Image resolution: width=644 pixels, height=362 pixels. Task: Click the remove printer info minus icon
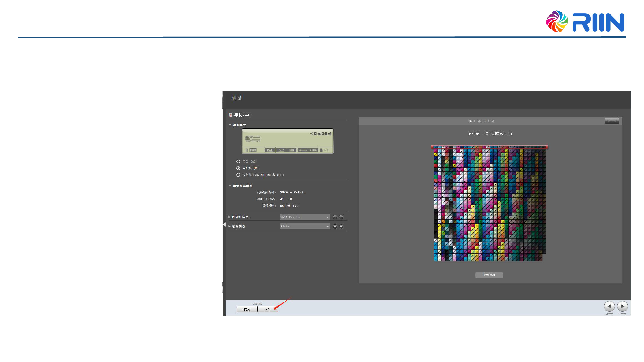[x=341, y=217]
